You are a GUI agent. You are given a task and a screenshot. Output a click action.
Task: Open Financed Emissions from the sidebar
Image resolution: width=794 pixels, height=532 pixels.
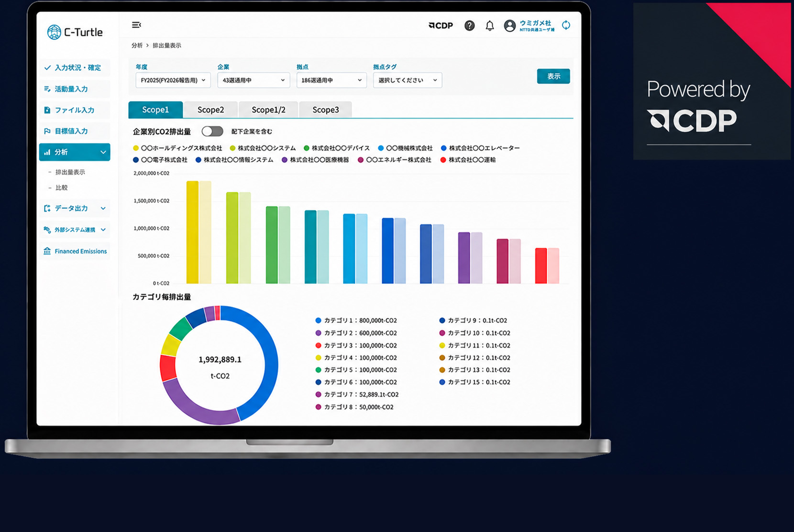click(75, 251)
